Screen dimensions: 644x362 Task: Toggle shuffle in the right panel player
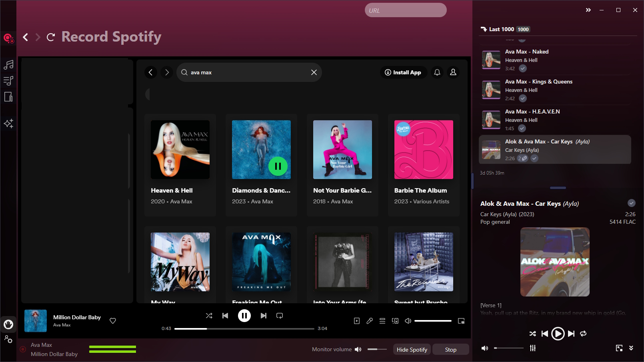click(532, 334)
